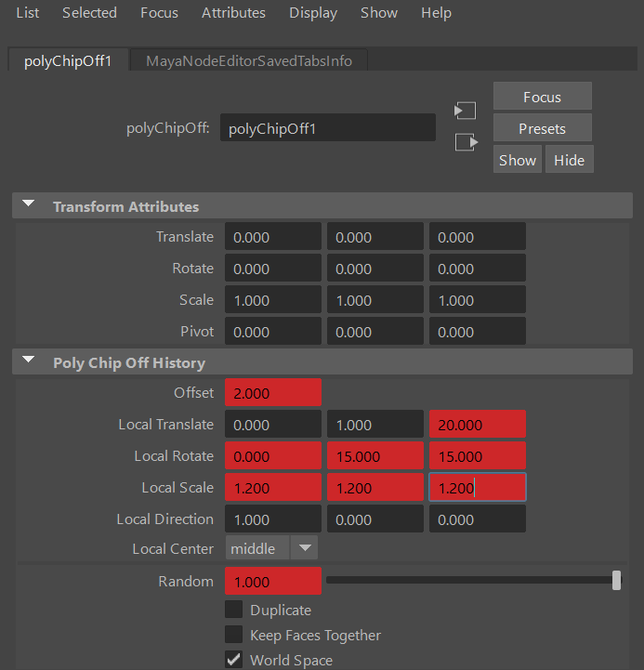Screen dimensions: 644x670
Task: Click Local Scale Y field
Action: pyautogui.click(x=375, y=487)
